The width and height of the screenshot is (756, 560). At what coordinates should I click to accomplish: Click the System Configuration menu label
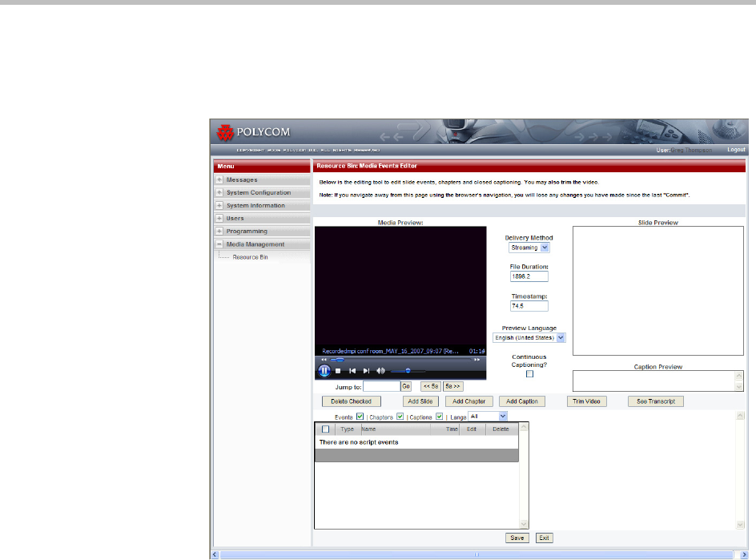coord(259,192)
